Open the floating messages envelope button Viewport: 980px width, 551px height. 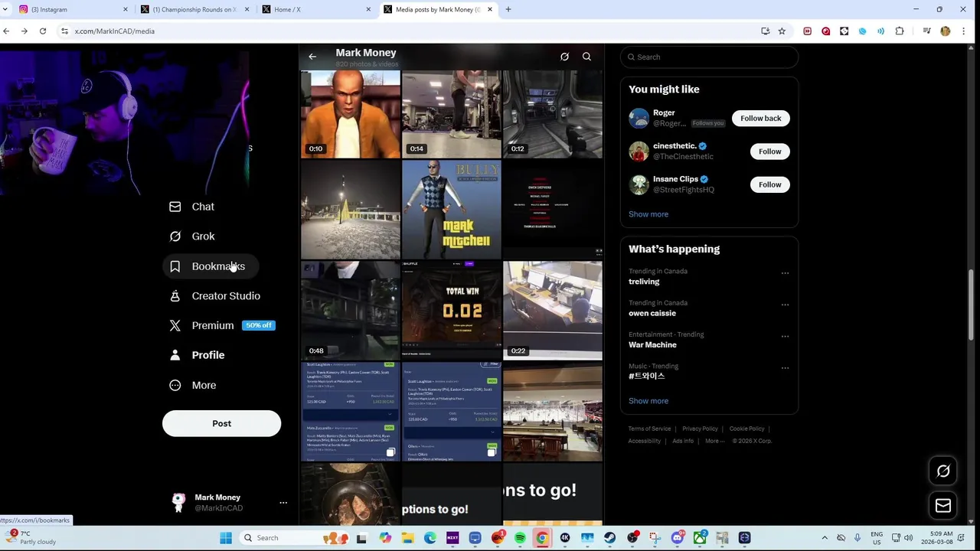pyautogui.click(x=943, y=506)
